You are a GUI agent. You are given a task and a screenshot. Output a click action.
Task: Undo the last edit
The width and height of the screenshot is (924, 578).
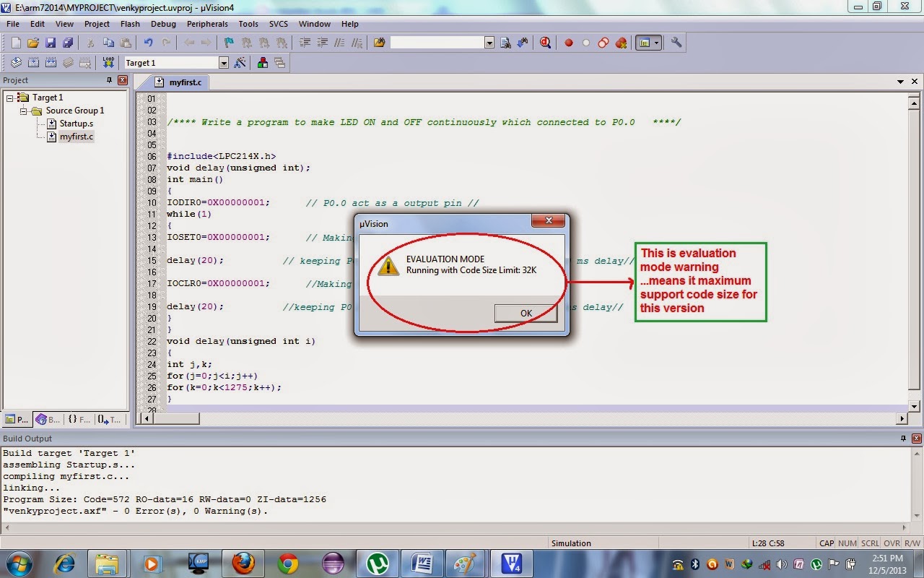click(149, 43)
